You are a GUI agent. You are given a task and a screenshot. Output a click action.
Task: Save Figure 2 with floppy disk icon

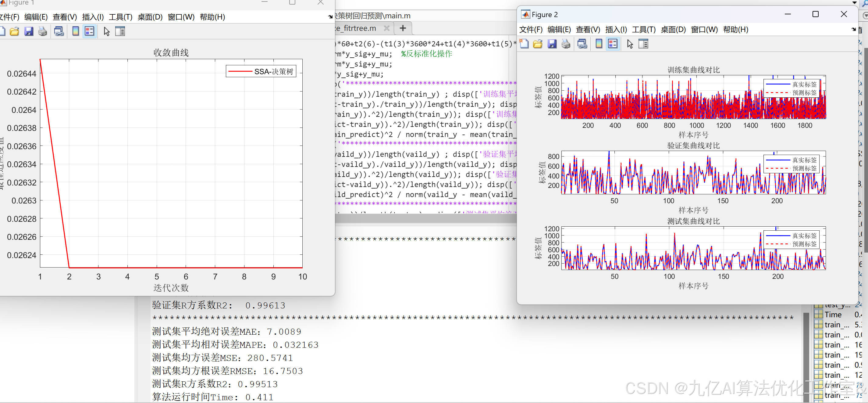[552, 44]
